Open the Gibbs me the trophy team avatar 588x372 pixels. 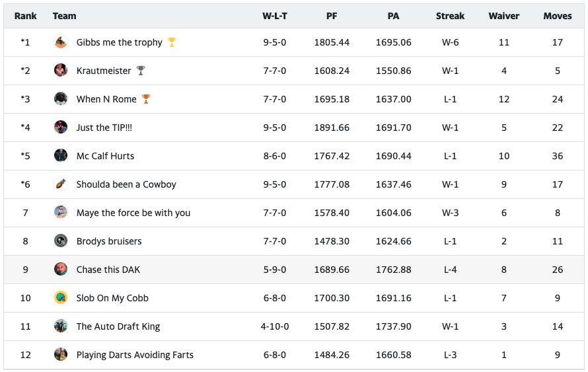point(61,42)
